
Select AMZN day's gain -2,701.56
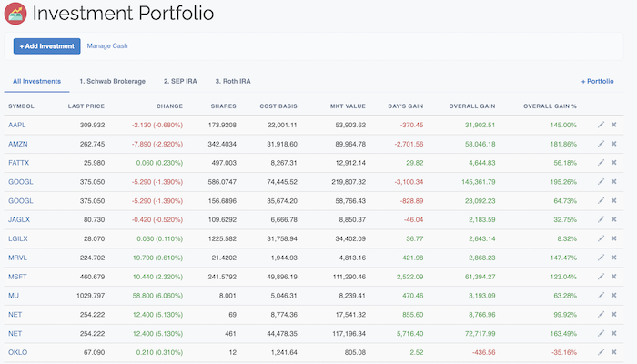click(409, 144)
